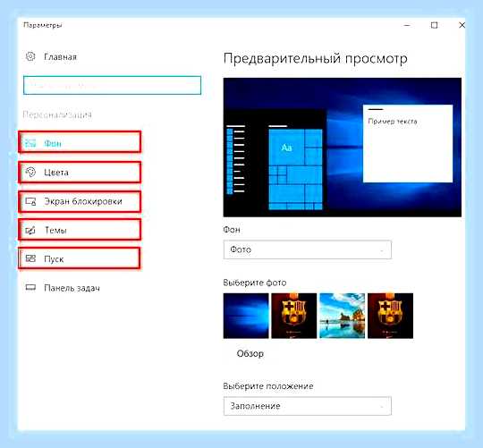Close the Параметры window

462,25
